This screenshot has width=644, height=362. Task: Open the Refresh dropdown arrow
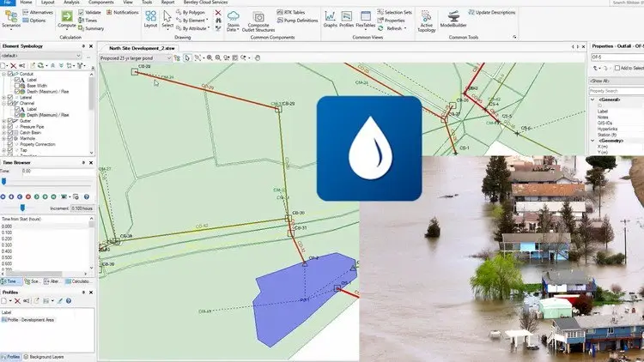coord(405,28)
